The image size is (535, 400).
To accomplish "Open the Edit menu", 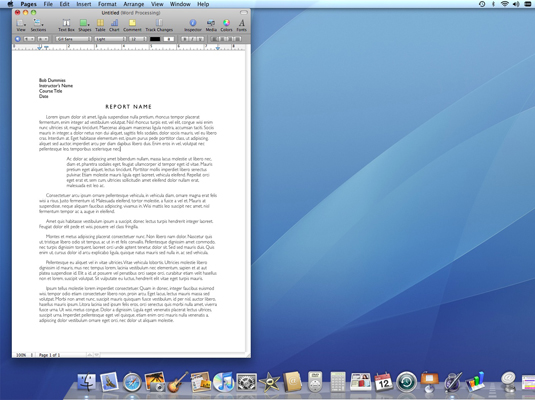I will [x=64, y=4].
